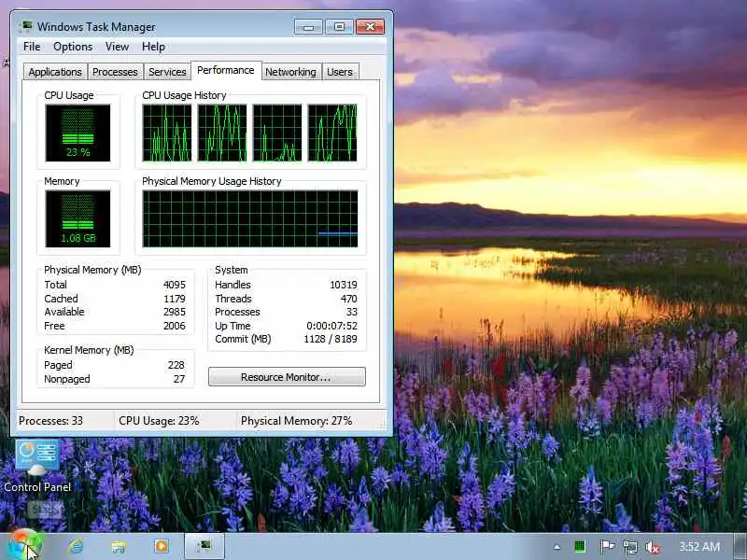
Task: Click network status tray icon
Action: tap(629, 547)
